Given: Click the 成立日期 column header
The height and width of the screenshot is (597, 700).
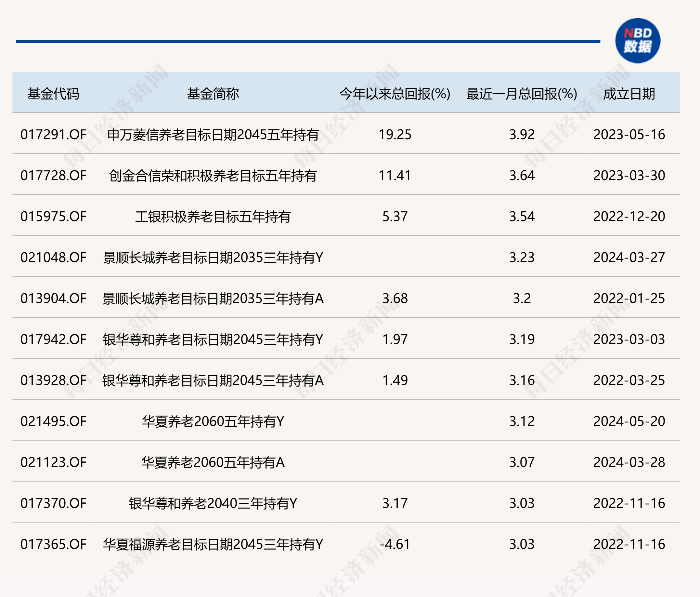Looking at the screenshot, I should pos(629,94).
